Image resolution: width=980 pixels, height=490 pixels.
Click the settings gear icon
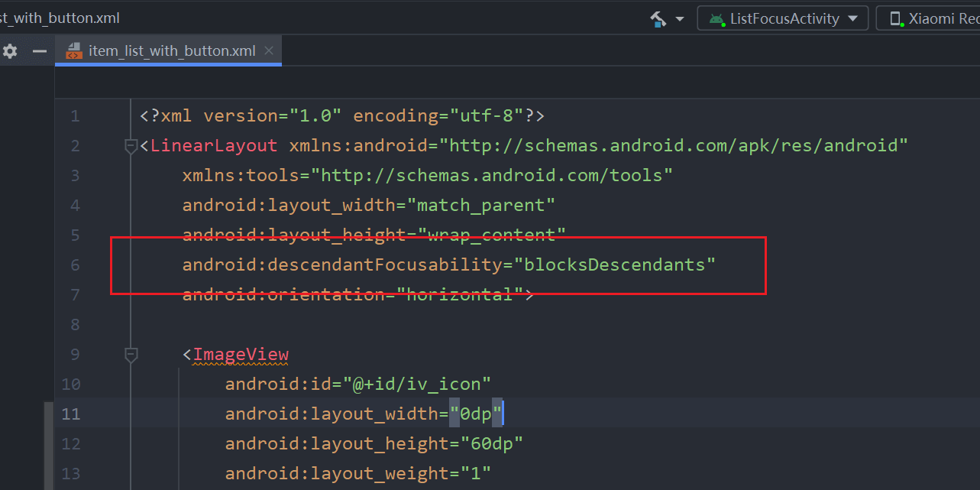(10, 51)
